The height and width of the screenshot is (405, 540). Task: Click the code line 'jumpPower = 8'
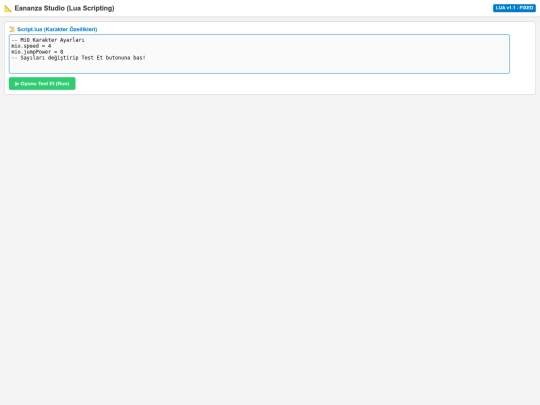37,52
